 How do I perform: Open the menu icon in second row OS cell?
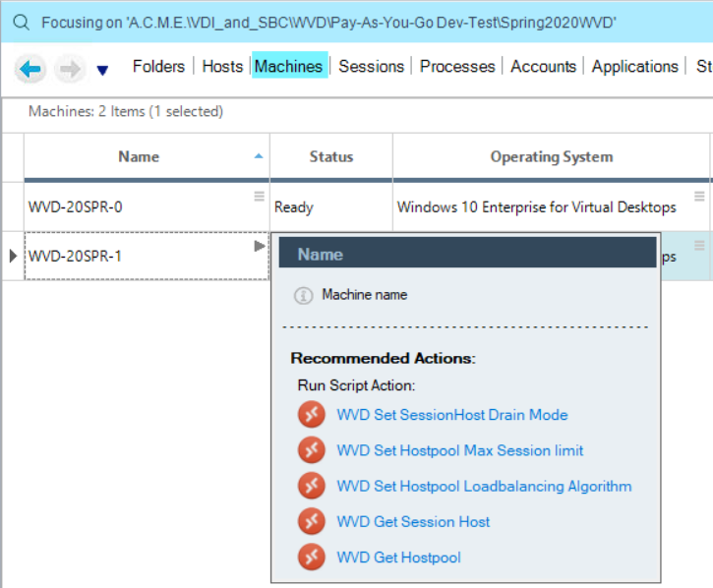tap(699, 245)
